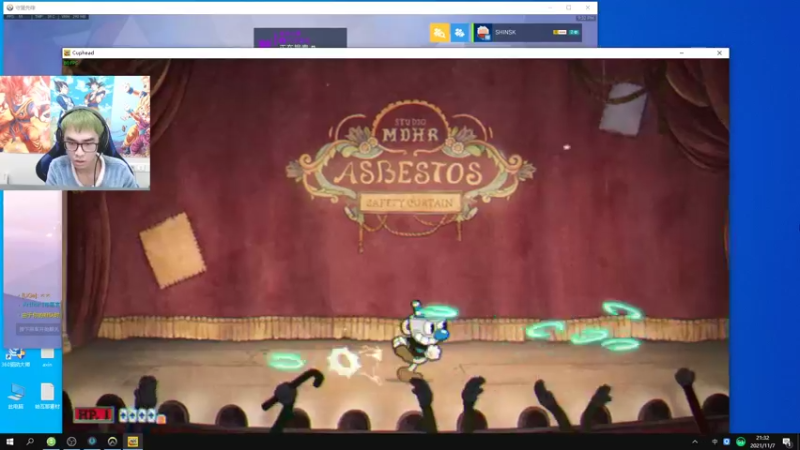Open the Windows Start menu
The height and width of the screenshot is (450, 800).
pos(9,442)
